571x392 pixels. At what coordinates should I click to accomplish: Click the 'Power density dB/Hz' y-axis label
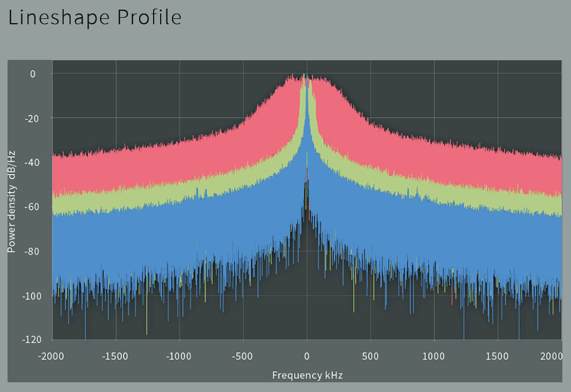(x=12, y=202)
